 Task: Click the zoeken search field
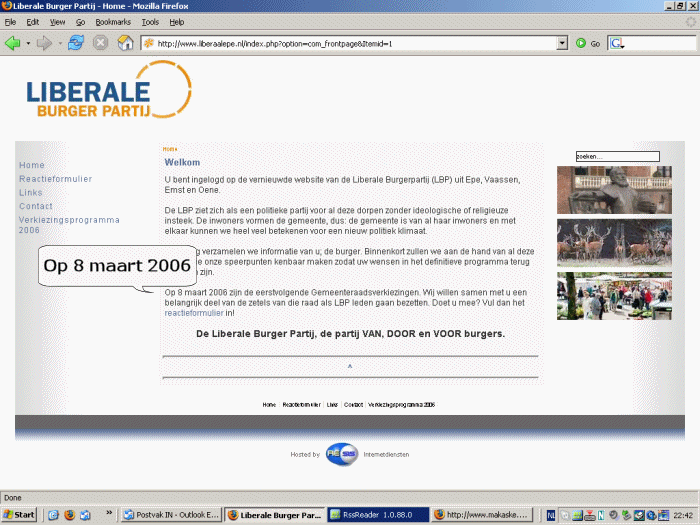click(x=617, y=156)
